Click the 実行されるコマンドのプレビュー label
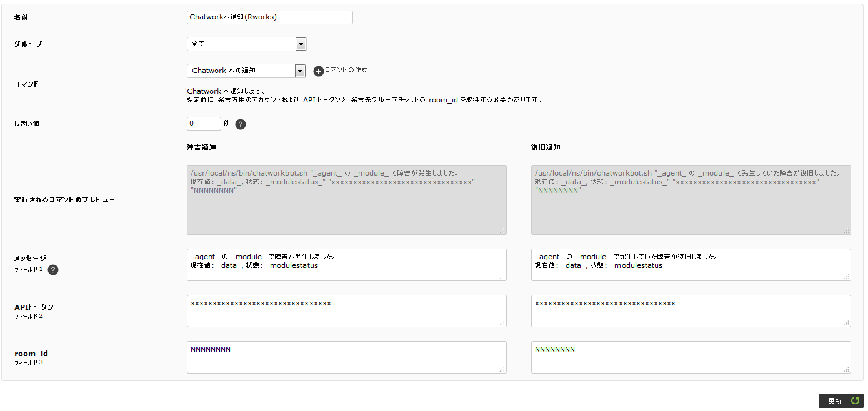 coord(64,200)
